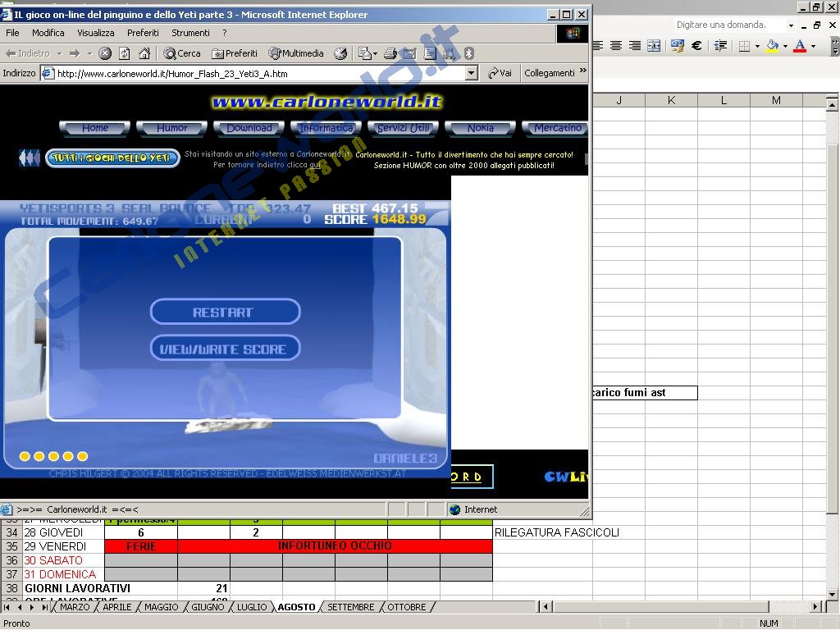Expand the Excel help question box dropdown
Image resolution: width=840 pixels, height=630 pixels.
coord(791,25)
